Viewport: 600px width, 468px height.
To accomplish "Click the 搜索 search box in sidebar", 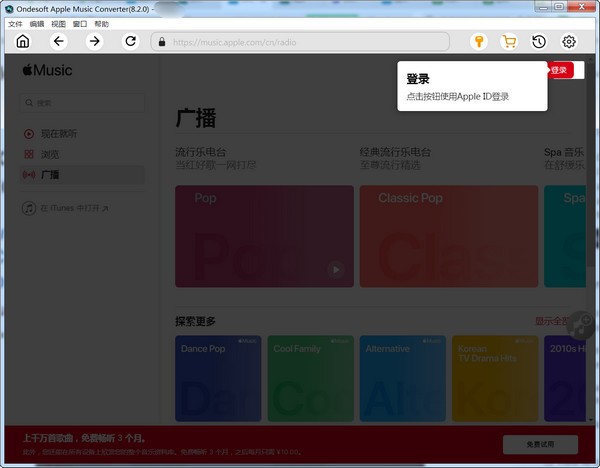I will tap(82, 102).
